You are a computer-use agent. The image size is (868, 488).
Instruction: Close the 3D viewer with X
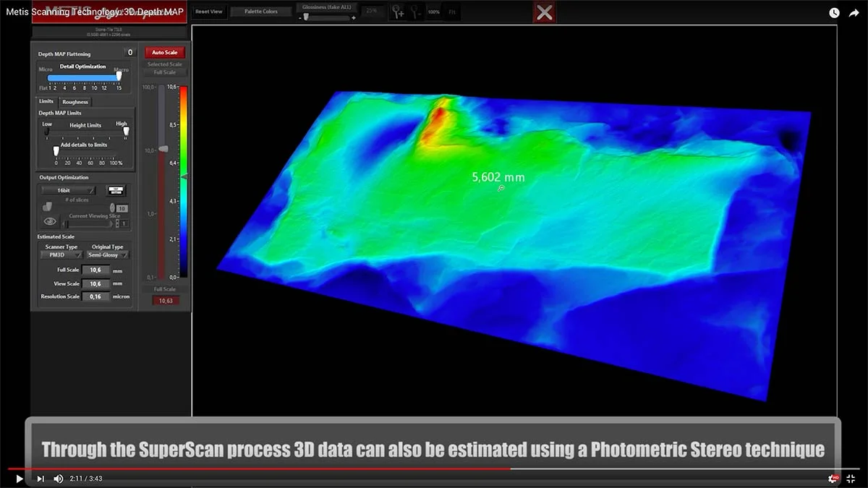click(x=545, y=12)
